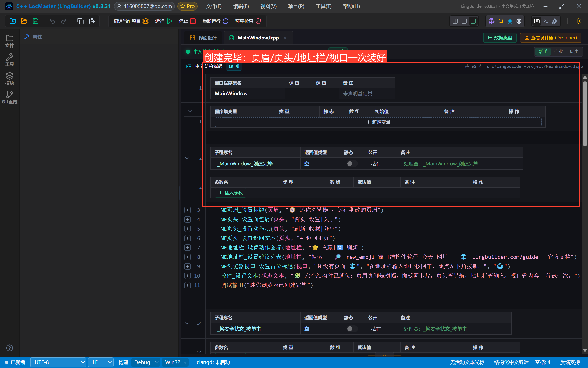Click 数据类型 button
Screen dimensions: 588x368
point(500,38)
